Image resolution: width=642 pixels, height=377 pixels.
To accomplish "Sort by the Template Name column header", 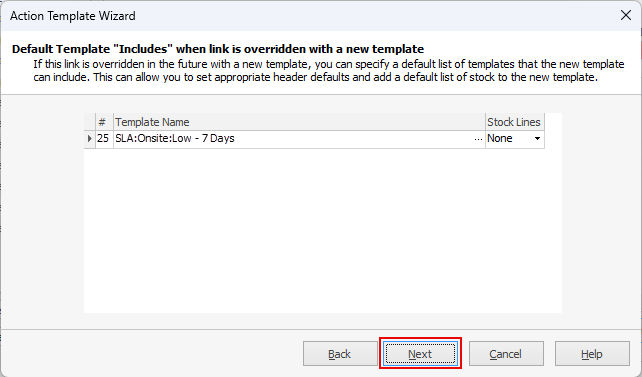I will point(299,122).
